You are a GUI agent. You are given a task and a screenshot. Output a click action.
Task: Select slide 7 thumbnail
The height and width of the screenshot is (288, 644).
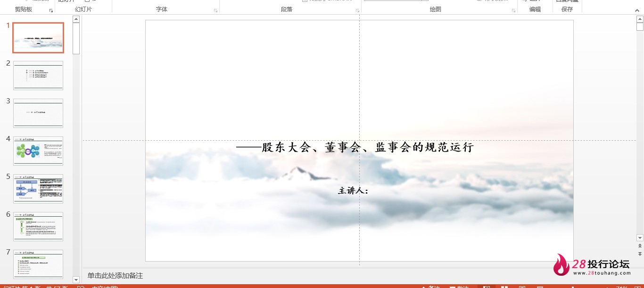point(38,264)
